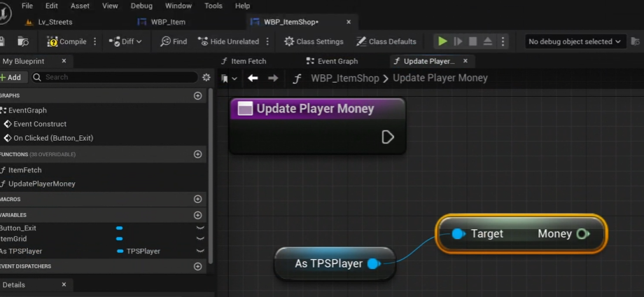Open the Compile options three-dot menu
Image resolution: width=644 pixels, height=297 pixels.
click(x=95, y=41)
